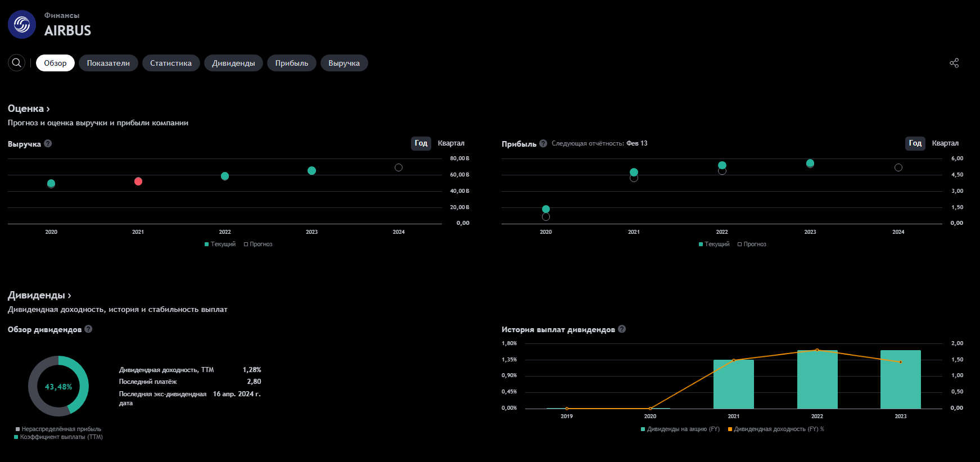The image size is (980, 462).
Task: Open help icon next to История выплат дивидендов
Action: 622,329
